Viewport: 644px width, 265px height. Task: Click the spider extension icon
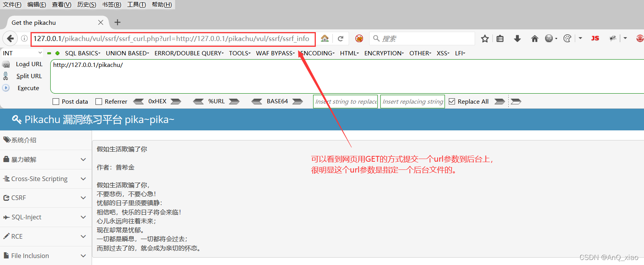click(613, 38)
